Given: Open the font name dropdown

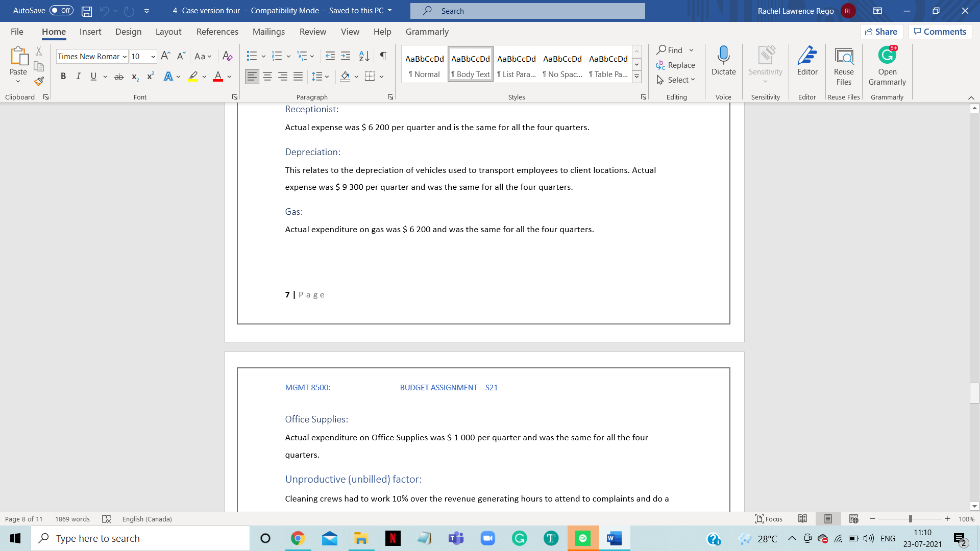Looking at the screenshot, I should (125, 57).
